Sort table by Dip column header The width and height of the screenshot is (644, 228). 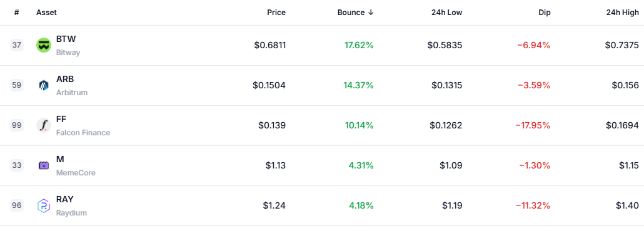click(x=544, y=13)
